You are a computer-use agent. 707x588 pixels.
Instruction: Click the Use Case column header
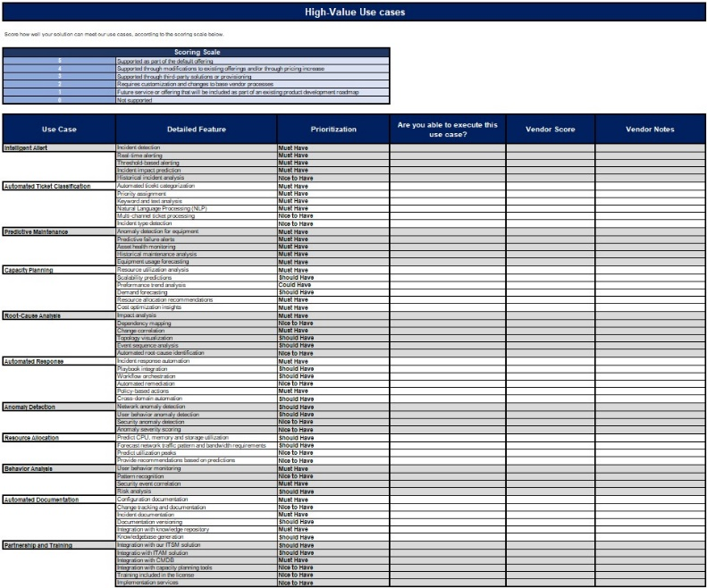click(59, 130)
